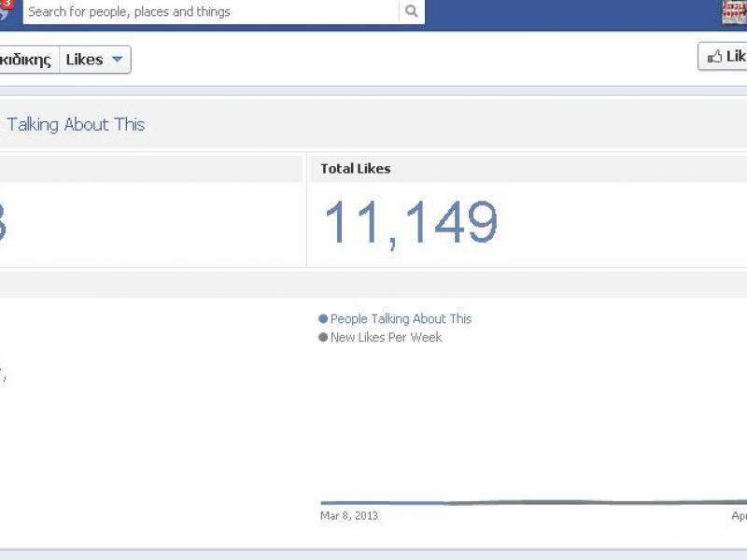
Task: Toggle New Likes Per Week legend label
Action: 386,338
